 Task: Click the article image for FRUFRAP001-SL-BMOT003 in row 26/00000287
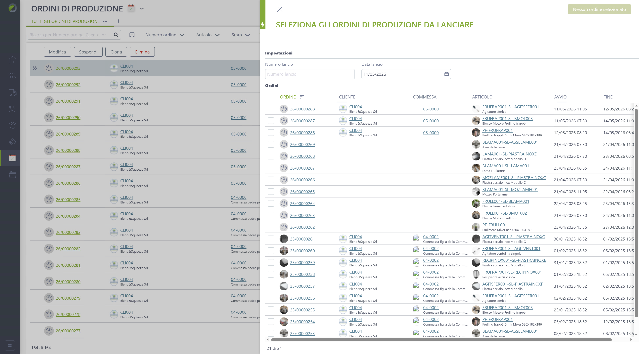point(476,121)
